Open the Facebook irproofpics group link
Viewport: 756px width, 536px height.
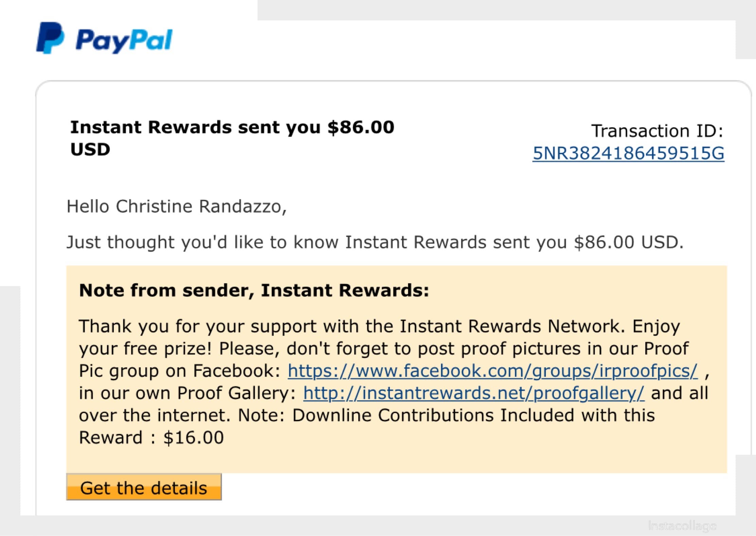(x=493, y=371)
